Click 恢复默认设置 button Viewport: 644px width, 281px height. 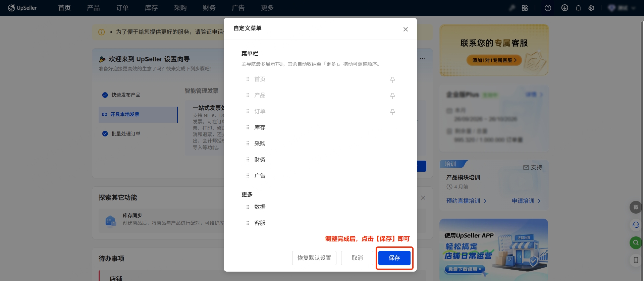click(x=314, y=258)
